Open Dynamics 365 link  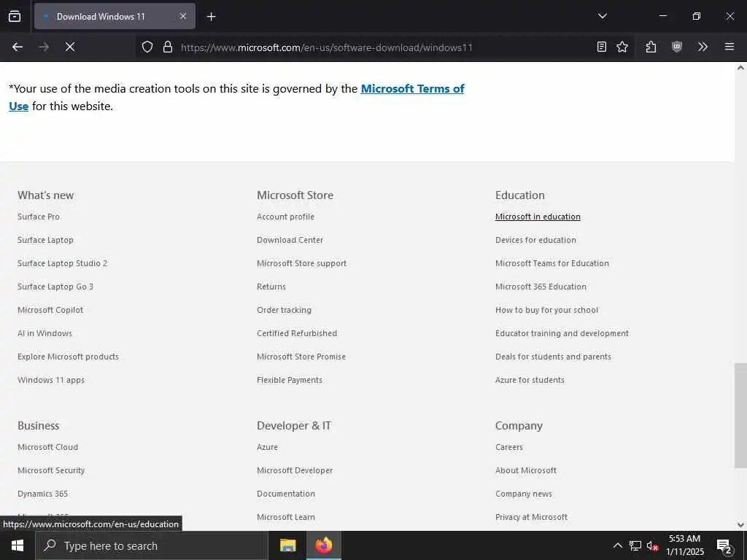42,494
